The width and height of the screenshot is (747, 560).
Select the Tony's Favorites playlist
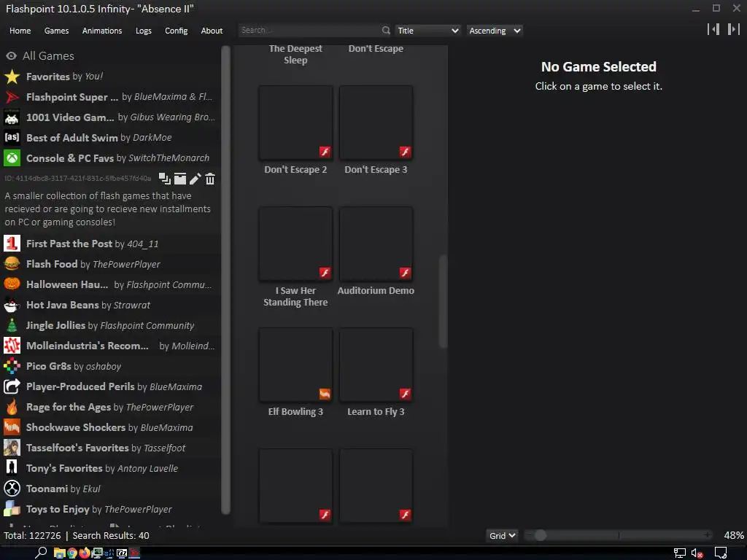pos(111,468)
